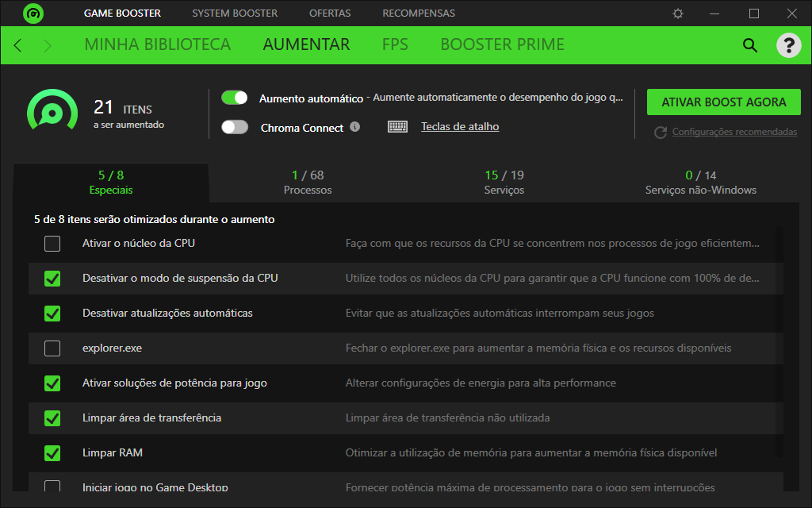Click the 'Faça com que os recursos da CPU' description
Image resolution: width=812 pixels, height=508 pixels.
[553, 243]
